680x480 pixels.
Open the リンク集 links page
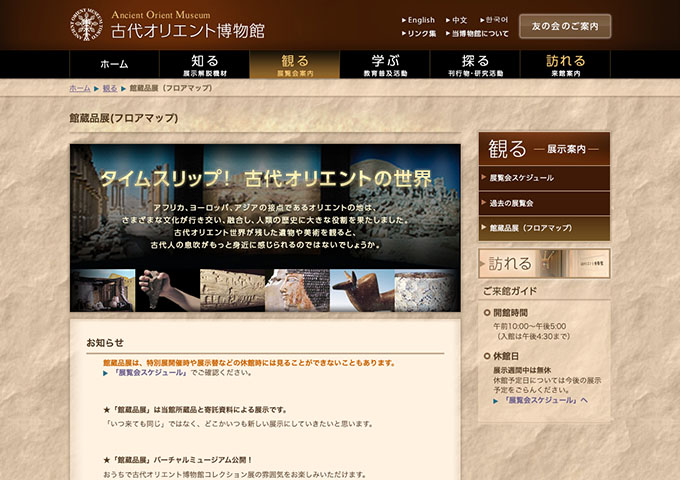(x=419, y=33)
